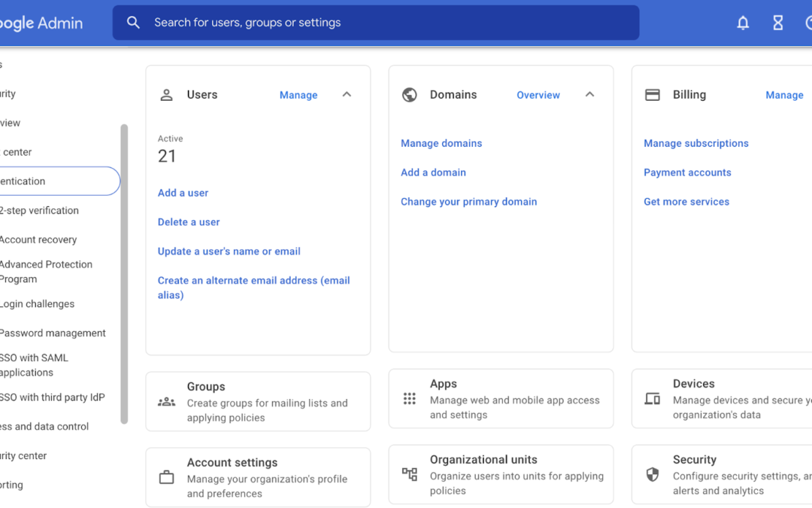Select Password management in sidebar
The height and width of the screenshot is (508, 812).
[x=53, y=333]
